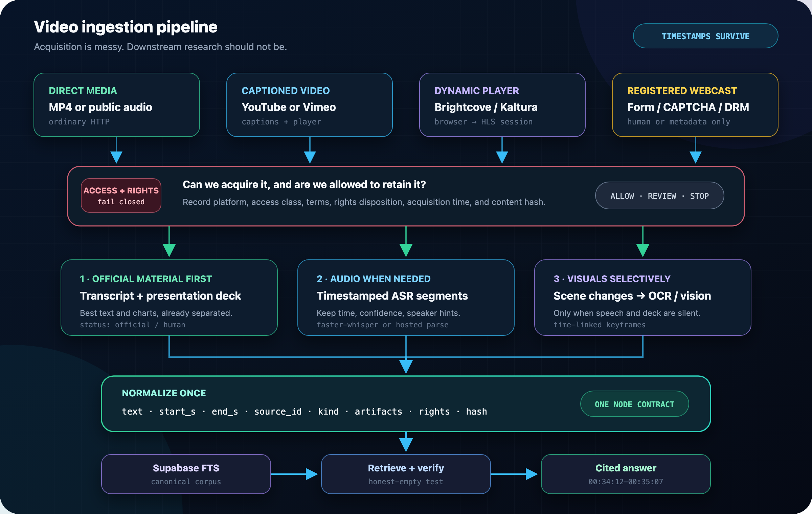Click the ONE NODE CONTRACT pill
The height and width of the screenshot is (514, 812).
coord(635,404)
